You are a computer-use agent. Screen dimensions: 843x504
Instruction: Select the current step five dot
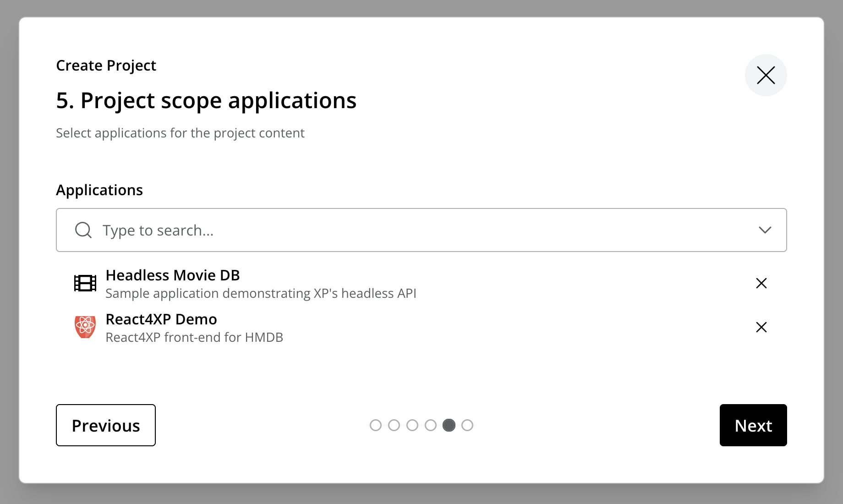449,425
